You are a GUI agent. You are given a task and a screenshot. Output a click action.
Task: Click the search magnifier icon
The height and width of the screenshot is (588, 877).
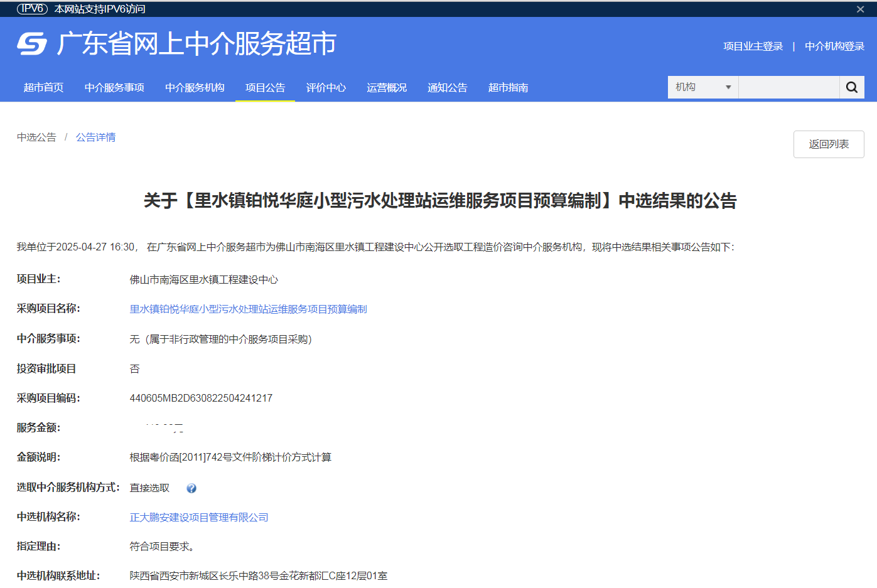[851, 87]
